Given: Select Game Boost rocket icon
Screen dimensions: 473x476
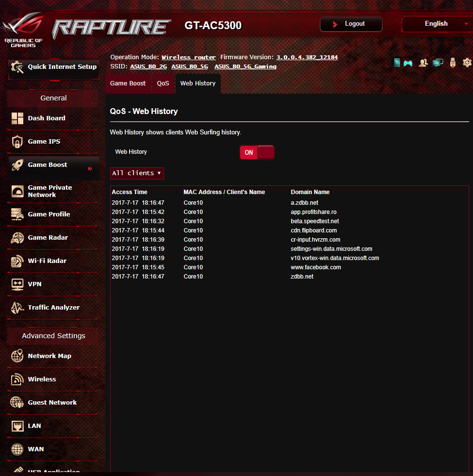Looking at the screenshot, I should pos(17,165).
